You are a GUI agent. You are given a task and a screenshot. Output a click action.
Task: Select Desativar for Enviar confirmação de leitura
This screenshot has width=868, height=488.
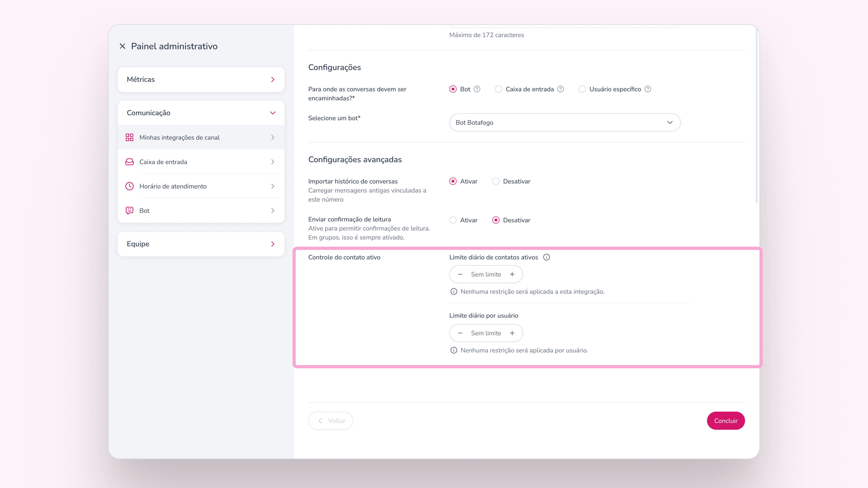point(496,220)
